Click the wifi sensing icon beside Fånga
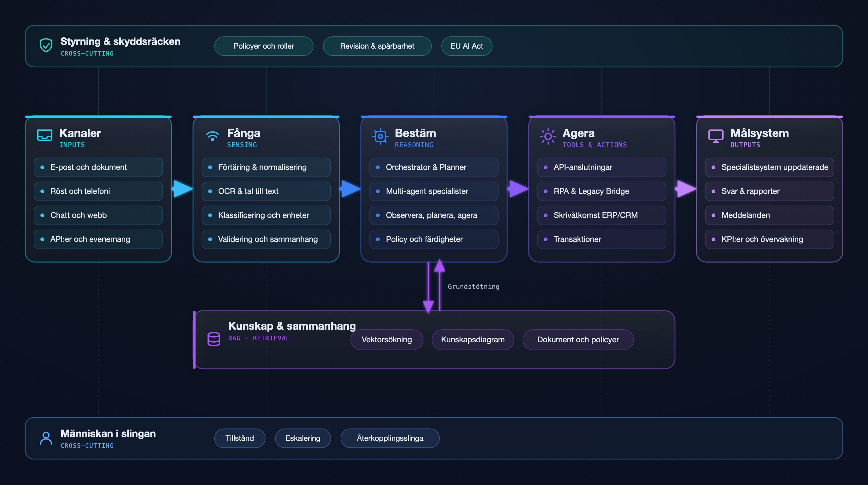Viewport: 868px width, 485px height. (212, 136)
